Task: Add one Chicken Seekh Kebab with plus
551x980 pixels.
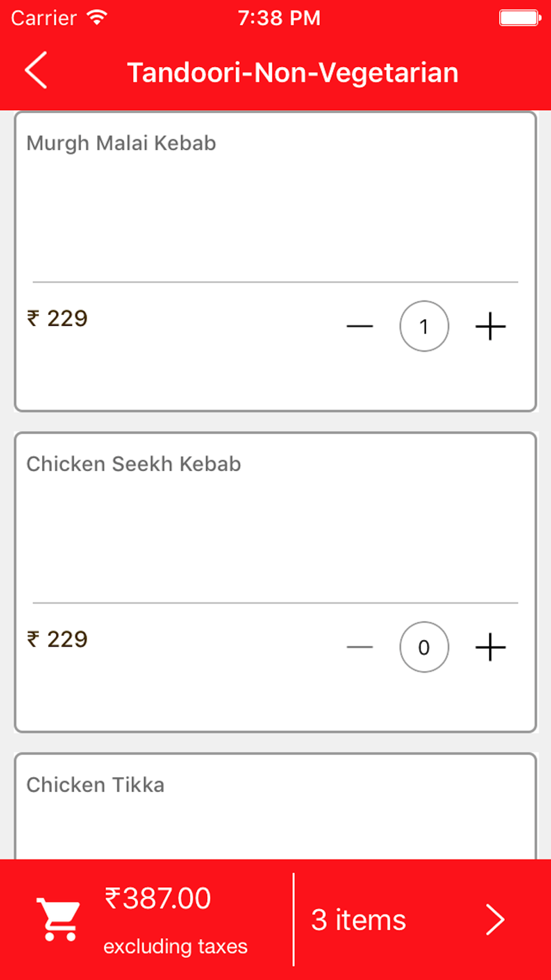Action: [x=490, y=647]
